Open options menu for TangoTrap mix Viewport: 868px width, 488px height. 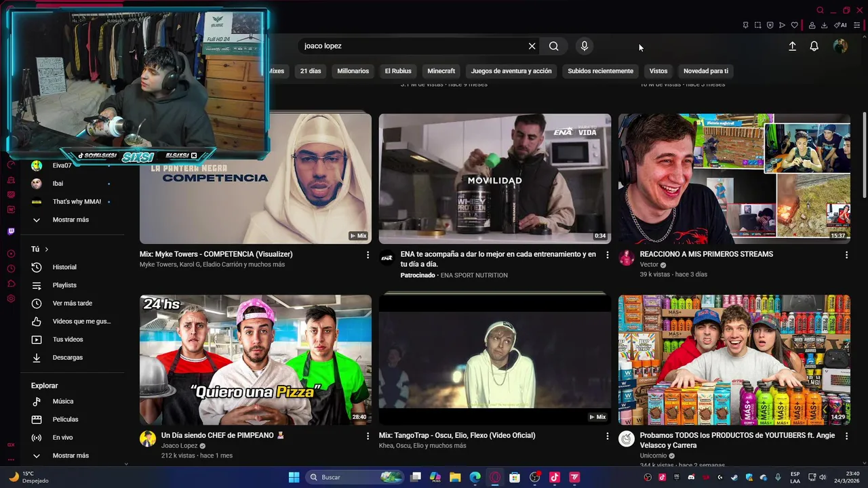(x=607, y=436)
